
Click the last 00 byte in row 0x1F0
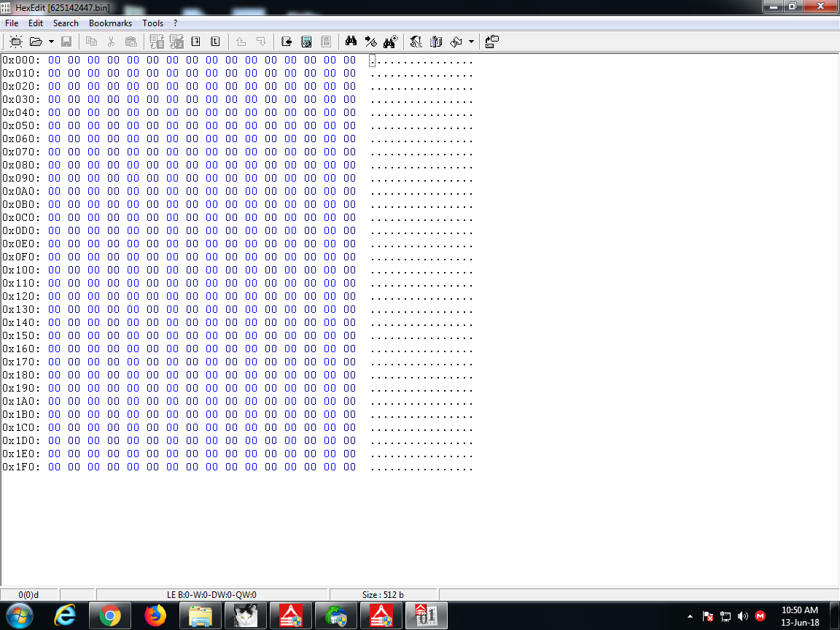pos(350,467)
